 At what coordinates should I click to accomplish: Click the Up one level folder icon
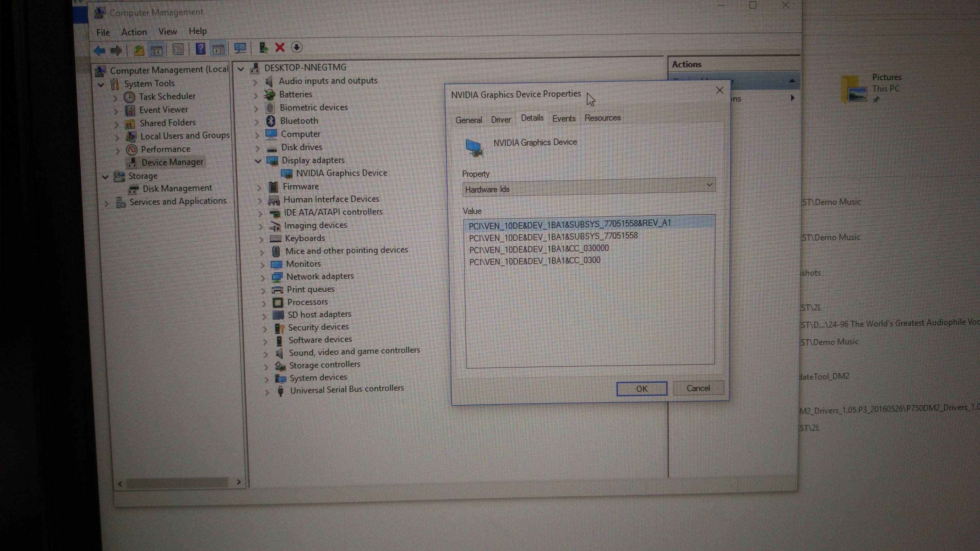click(139, 50)
